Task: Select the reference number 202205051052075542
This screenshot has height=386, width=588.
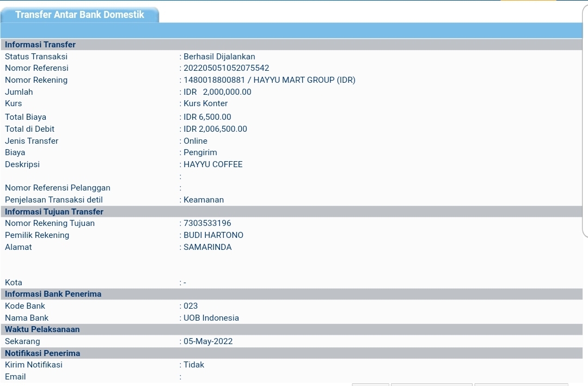Action: pyautogui.click(x=226, y=68)
